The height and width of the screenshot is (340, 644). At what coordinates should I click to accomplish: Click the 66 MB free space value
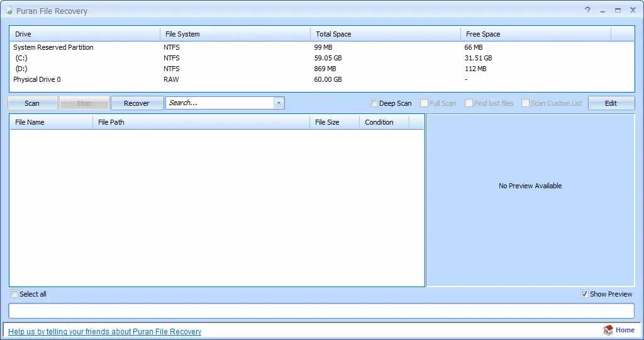[x=474, y=47]
